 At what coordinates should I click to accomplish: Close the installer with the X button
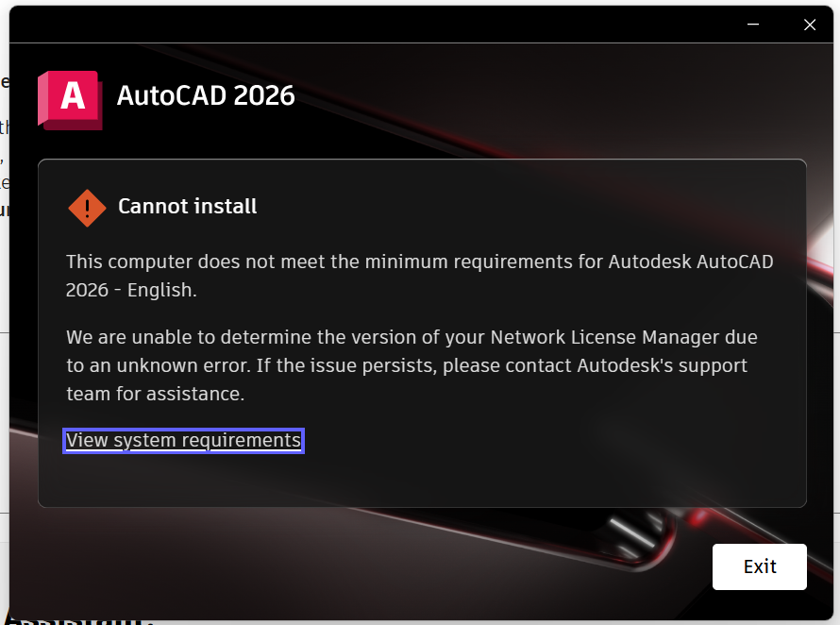pos(809,25)
